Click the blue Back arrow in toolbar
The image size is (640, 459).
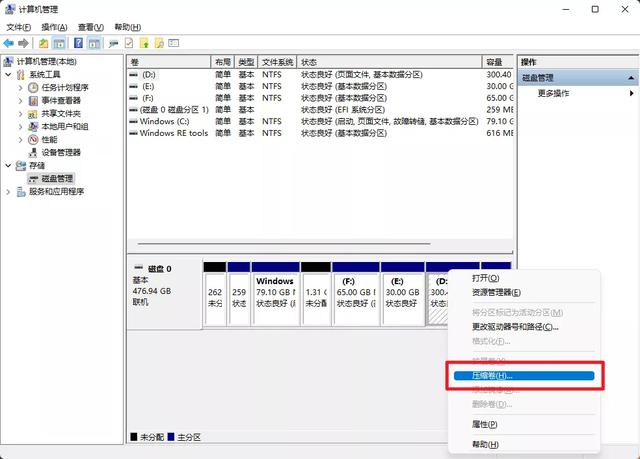9,43
